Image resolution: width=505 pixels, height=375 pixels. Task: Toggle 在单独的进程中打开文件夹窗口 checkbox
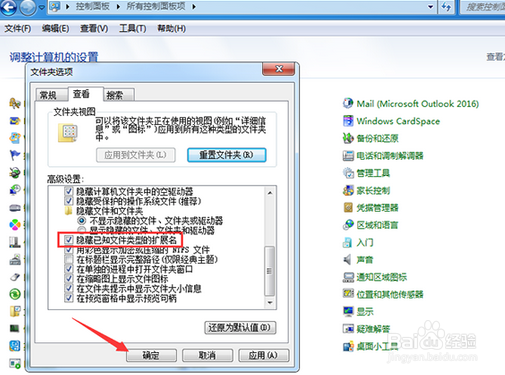(x=68, y=269)
